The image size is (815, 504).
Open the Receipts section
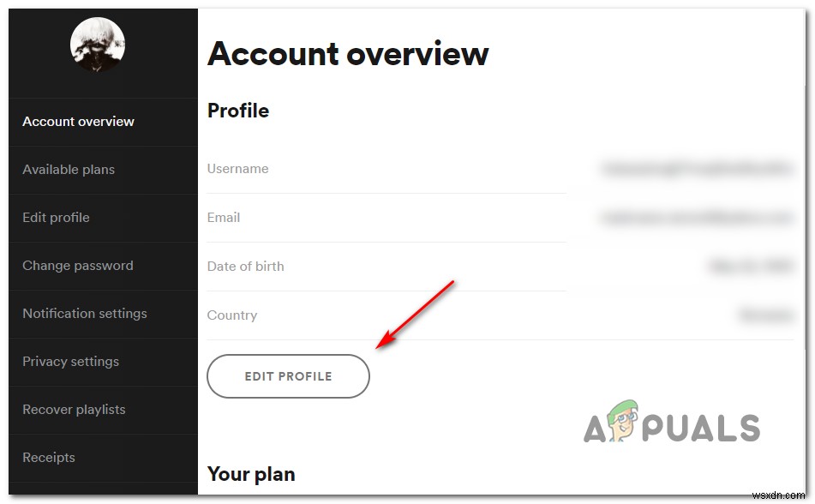click(48, 458)
